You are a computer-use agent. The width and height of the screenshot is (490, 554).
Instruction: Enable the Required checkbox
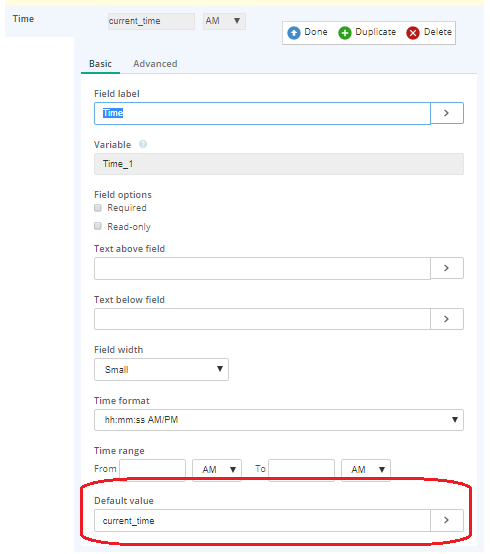pos(98,208)
